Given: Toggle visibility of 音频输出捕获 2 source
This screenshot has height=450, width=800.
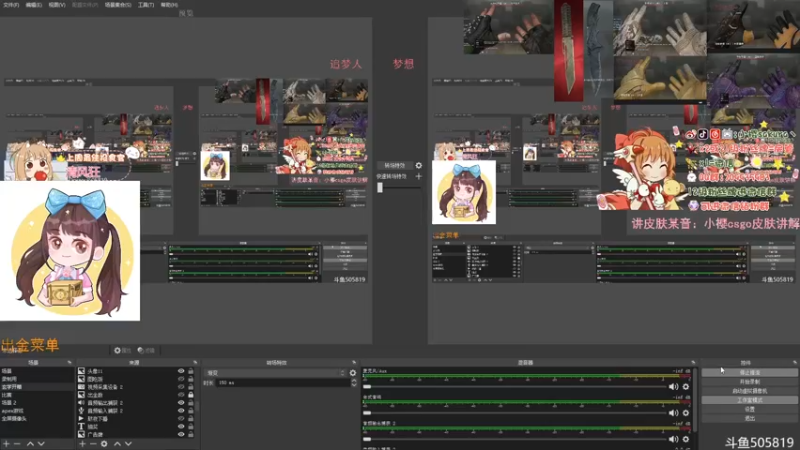Looking at the screenshot, I should click(181, 403).
